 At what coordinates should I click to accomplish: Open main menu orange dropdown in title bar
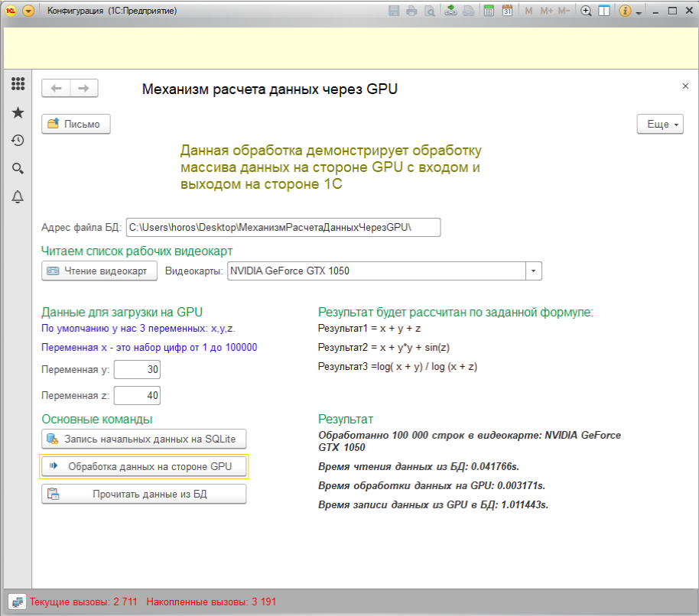(x=28, y=11)
